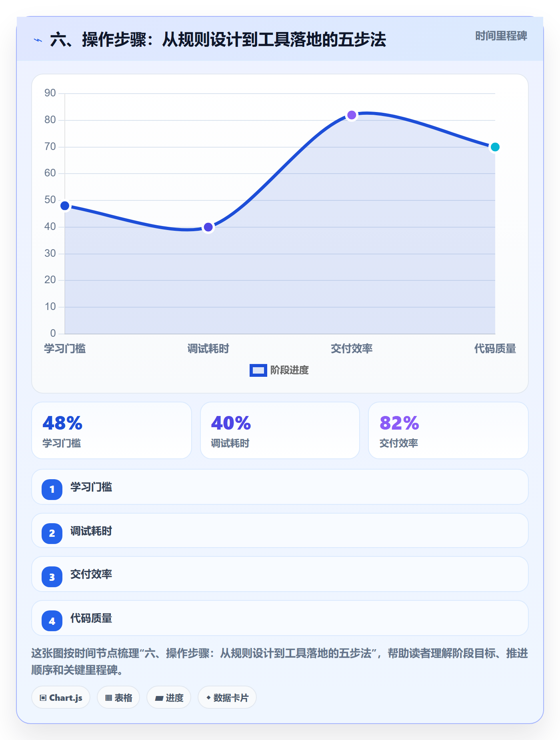The width and height of the screenshot is (560, 740).
Task: Select the 调试耗时 data point on chart
Action: pyautogui.click(x=208, y=227)
